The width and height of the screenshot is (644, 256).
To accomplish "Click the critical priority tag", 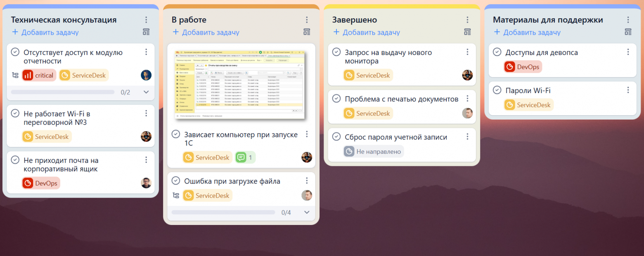I will (39, 75).
